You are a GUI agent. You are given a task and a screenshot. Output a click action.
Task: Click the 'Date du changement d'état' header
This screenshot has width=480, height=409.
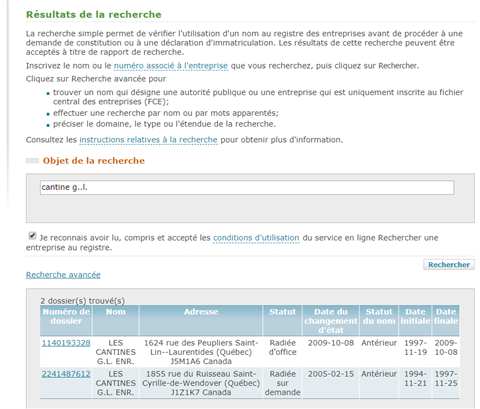331,320
